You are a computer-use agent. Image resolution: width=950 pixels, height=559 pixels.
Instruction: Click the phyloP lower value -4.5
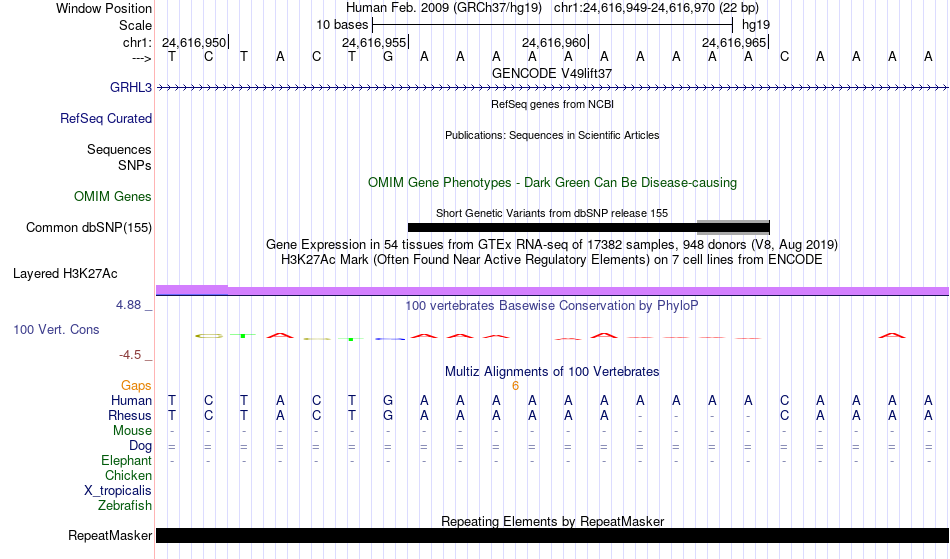[130, 355]
